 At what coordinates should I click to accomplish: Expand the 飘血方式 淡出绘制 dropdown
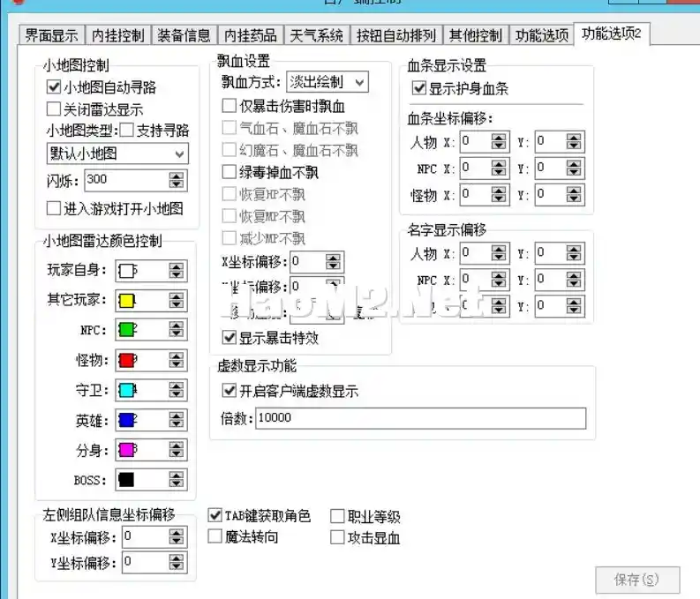327,82
